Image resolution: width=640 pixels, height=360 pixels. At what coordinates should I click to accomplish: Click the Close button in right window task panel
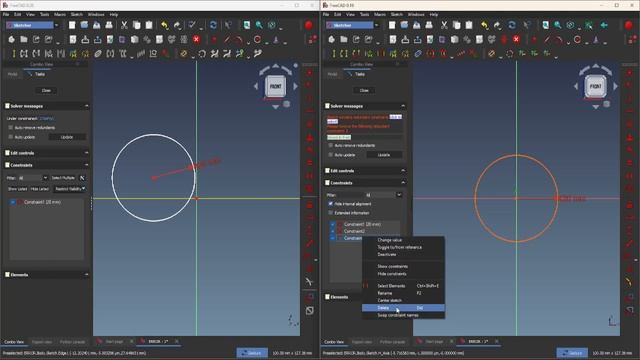(x=364, y=91)
